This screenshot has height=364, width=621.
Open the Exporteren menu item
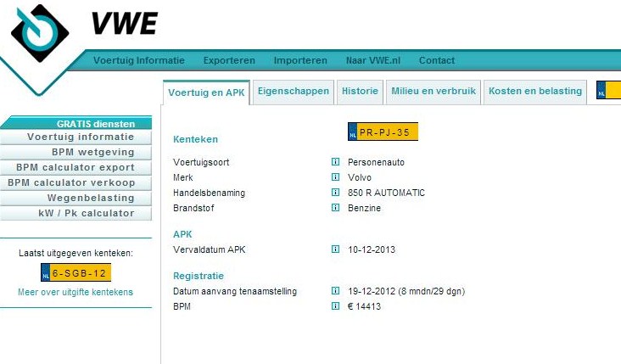click(229, 61)
